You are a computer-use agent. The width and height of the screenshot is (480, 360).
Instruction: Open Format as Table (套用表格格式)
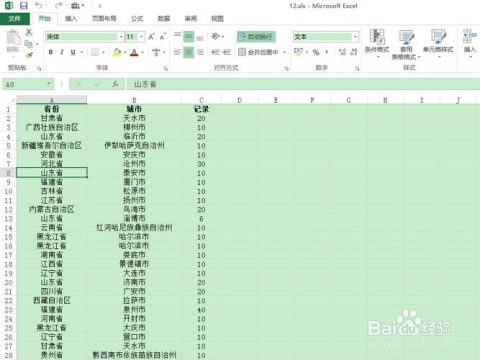[x=406, y=44]
